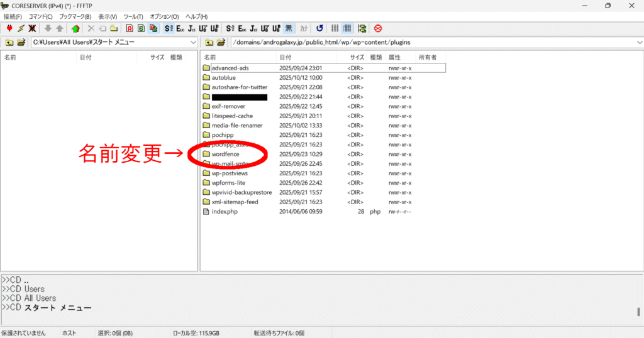Switch to details list view icon
The width and height of the screenshot is (644, 338).
click(x=347, y=28)
